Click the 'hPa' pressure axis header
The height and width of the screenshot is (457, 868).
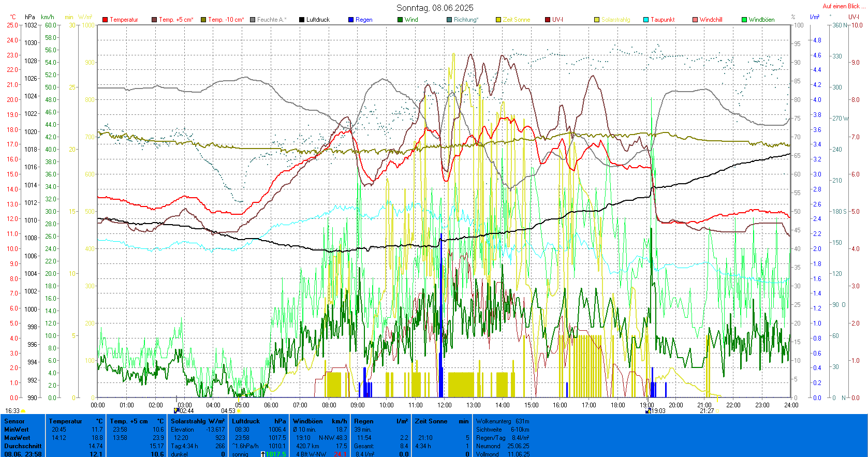(x=30, y=17)
